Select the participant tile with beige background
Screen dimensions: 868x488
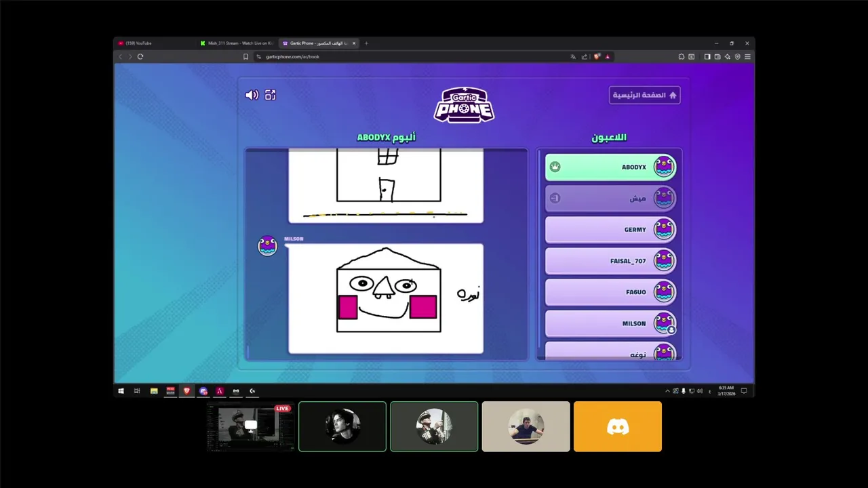(526, 426)
